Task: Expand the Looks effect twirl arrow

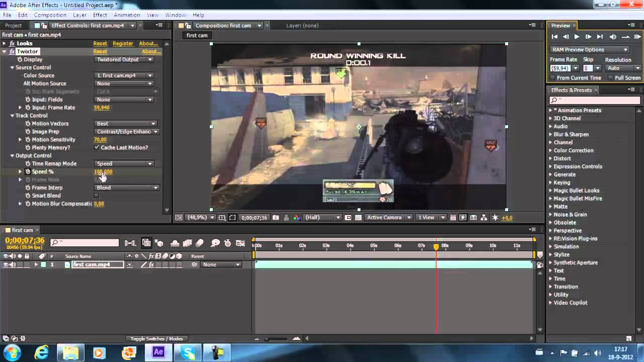Action: coord(4,44)
